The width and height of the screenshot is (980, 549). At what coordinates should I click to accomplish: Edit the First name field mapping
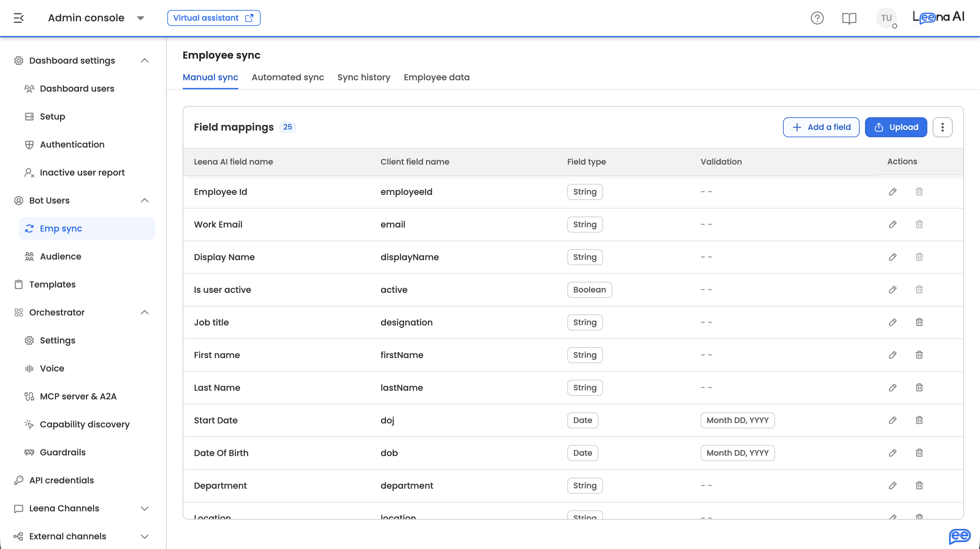893,355
